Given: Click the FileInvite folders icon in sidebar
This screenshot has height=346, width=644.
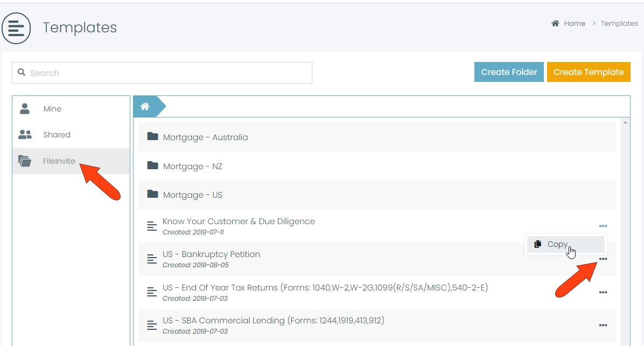Looking at the screenshot, I should pyautogui.click(x=25, y=161).
